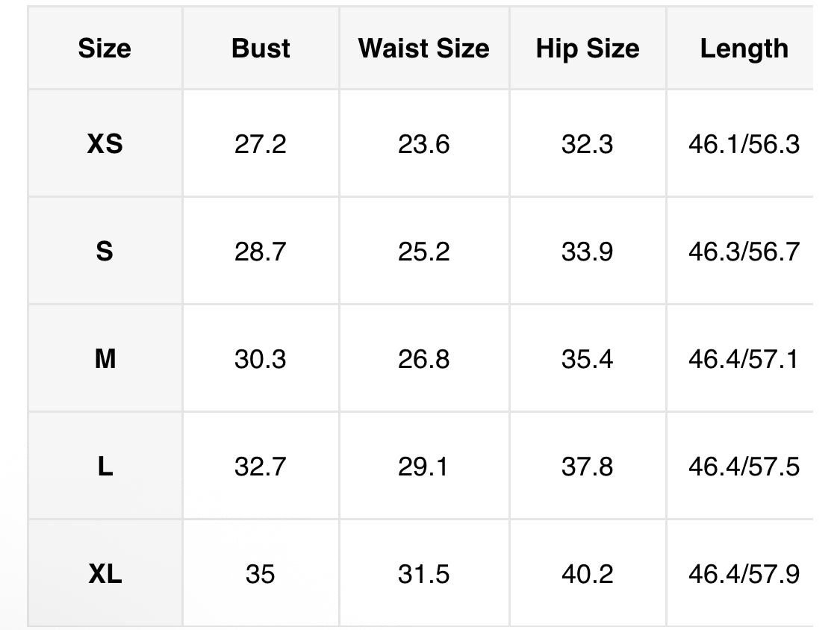Click the XS length value 46.1/56.3

[744, 144]
